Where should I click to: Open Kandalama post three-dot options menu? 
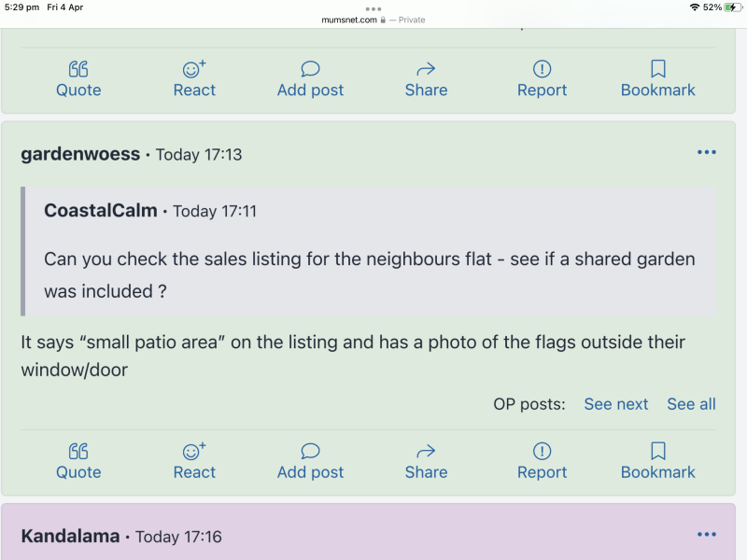pyautogui.click(x=707, y=535)
